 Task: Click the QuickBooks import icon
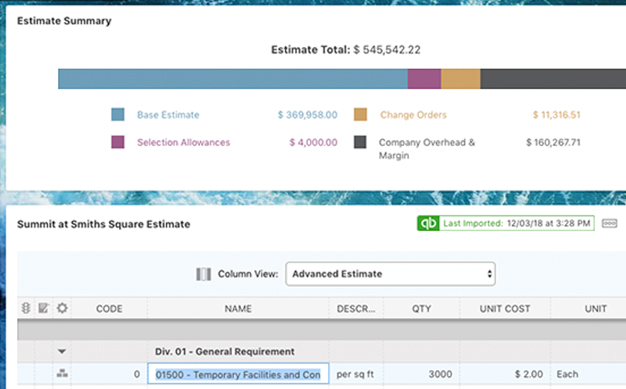[x=428, y=223]
